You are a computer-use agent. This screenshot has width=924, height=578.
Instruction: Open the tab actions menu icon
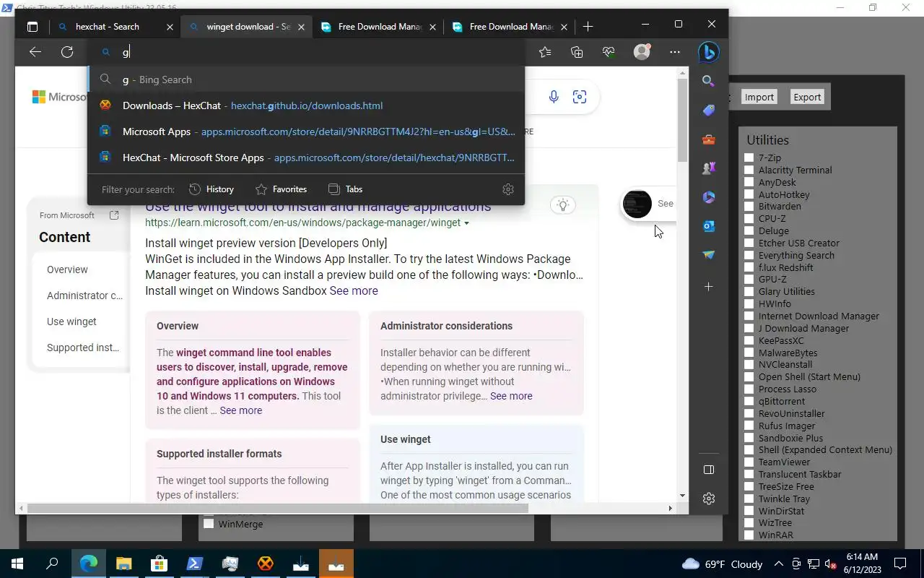click(32, 27)
